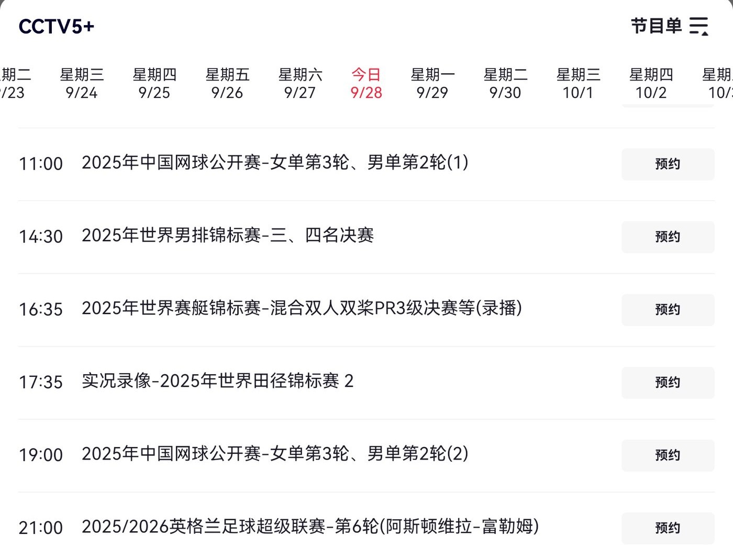This screenshot has width=733, height=560.
Task: Click 预约 for 17:35 athletics recording
Action: (668, 383)
